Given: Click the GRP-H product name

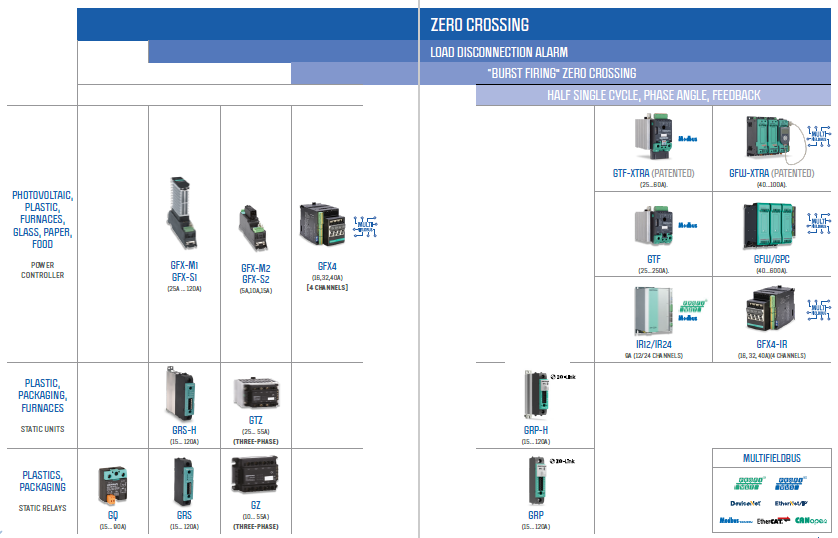Looking at the screenshot, I should coord(536,430).
